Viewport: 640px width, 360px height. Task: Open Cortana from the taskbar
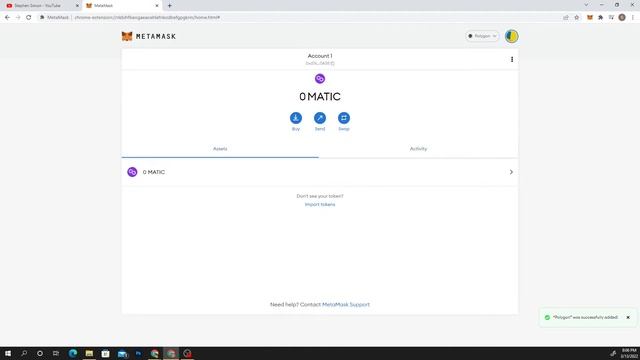(40, 353)
